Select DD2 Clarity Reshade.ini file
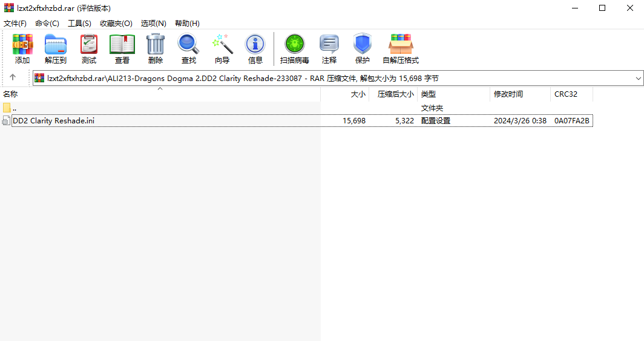Viewport: 644px width, 341px height. (x=53, y=121)
